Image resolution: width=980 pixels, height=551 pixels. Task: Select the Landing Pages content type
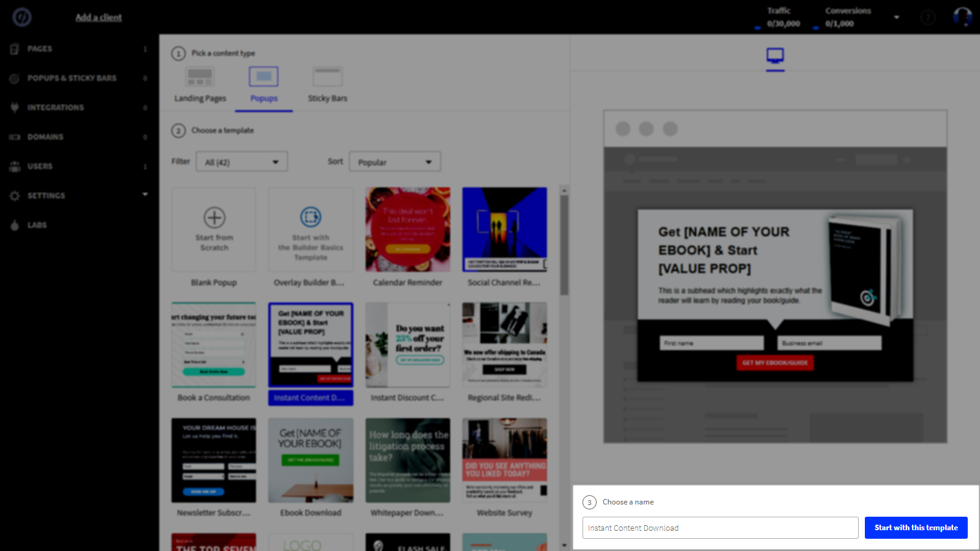pyautogui.click(x=200, y=86)
